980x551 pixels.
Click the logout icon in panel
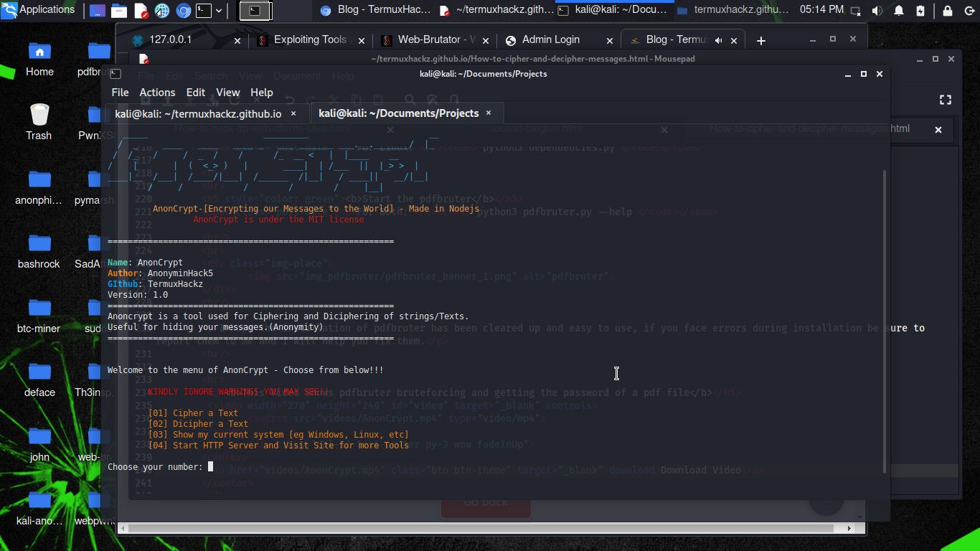coord(969,11)
